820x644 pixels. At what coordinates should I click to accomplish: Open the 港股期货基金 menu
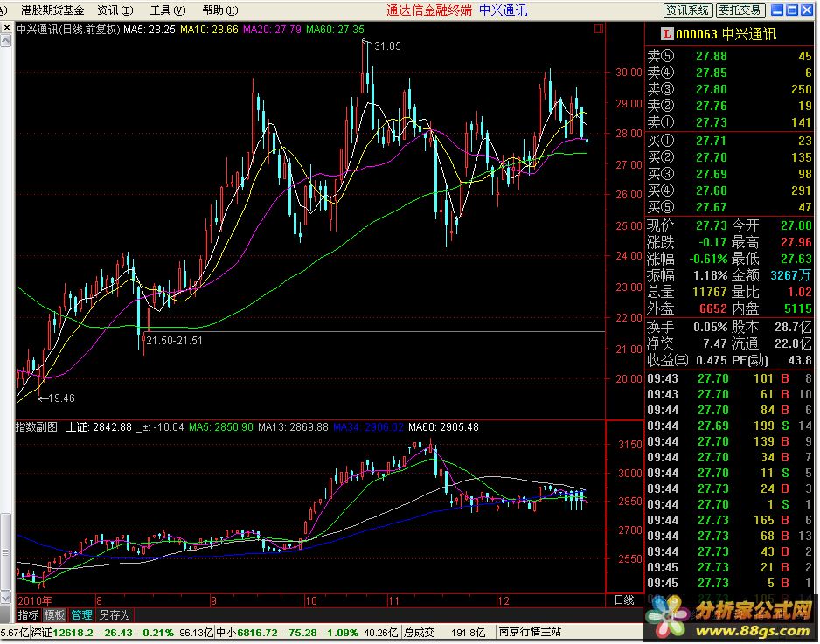(52, 10)
